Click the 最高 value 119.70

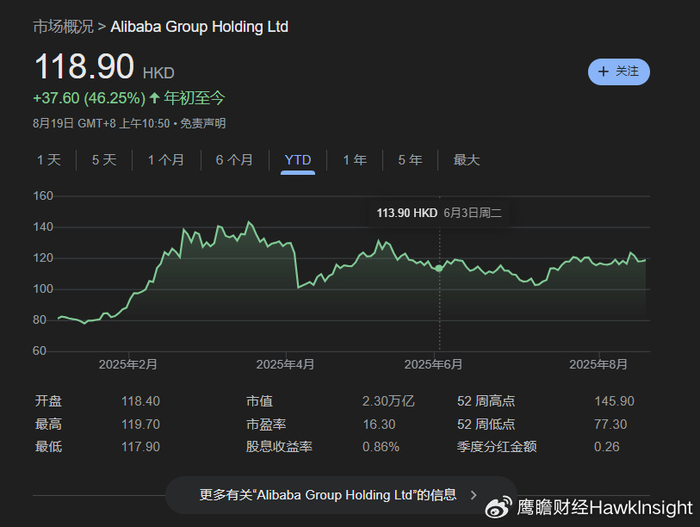[x=141, y=424]
